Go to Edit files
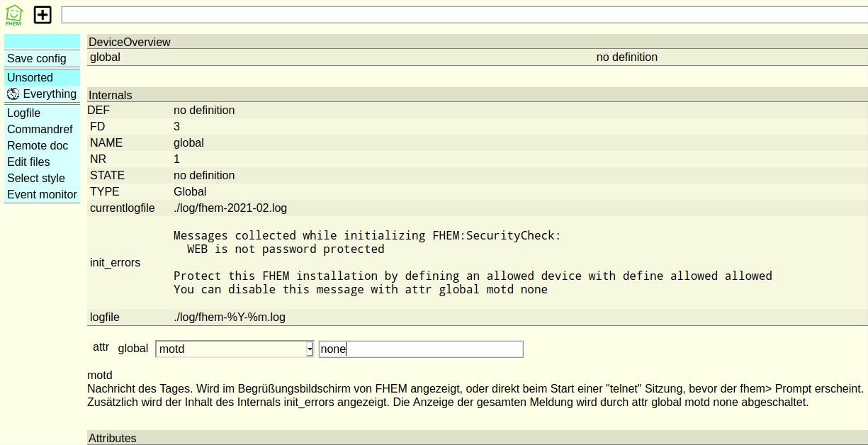868x445 pixels. click(28, 162)
